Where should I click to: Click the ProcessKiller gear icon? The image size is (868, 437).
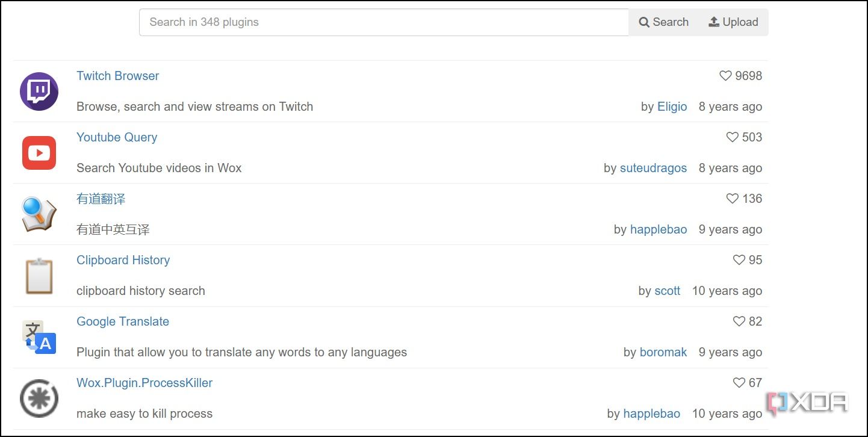click(39, 398)
